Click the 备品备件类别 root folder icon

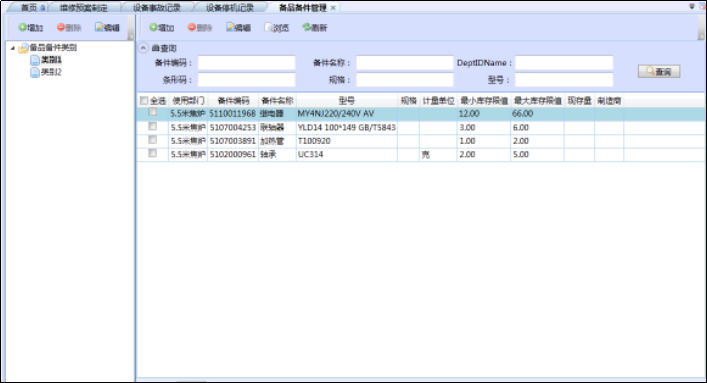coord(23,48)
